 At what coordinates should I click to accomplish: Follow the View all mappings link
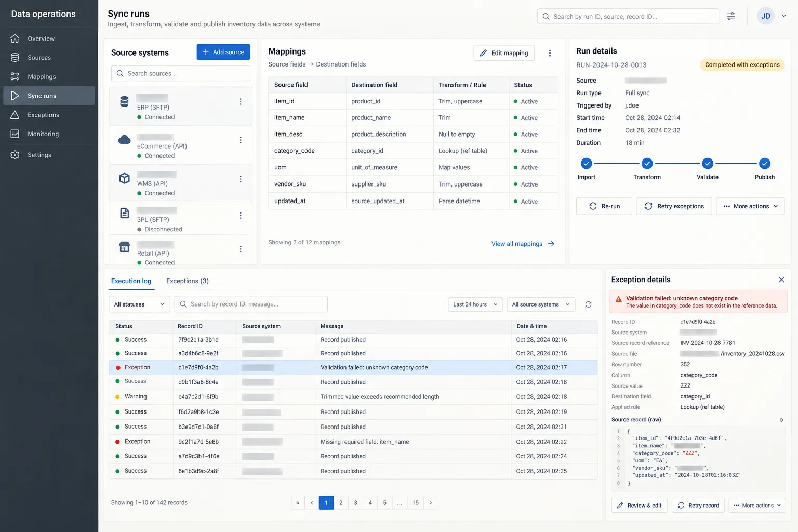(523, 244)
